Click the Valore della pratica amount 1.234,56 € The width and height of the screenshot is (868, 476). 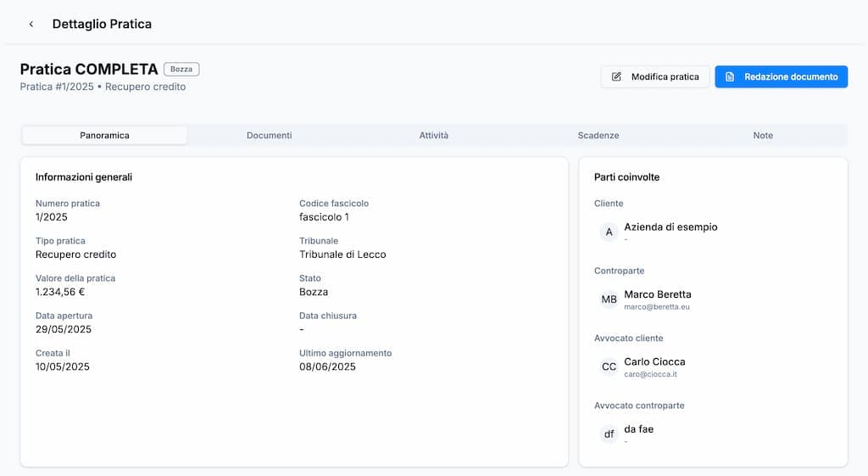tap(60, 292)
